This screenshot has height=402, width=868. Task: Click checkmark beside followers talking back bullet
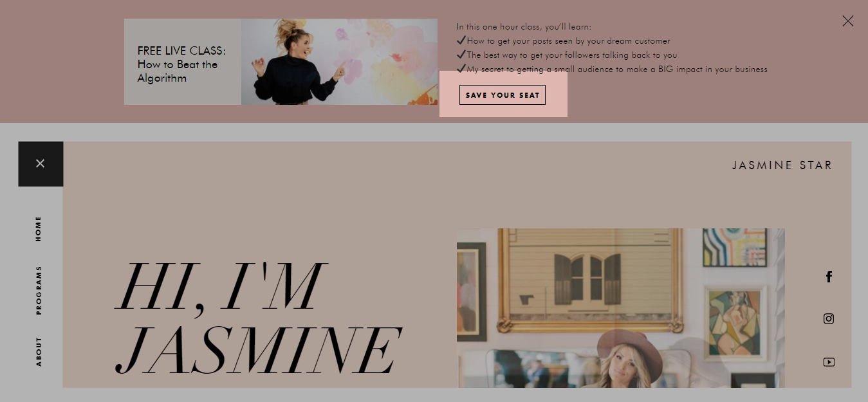(461, 54)
